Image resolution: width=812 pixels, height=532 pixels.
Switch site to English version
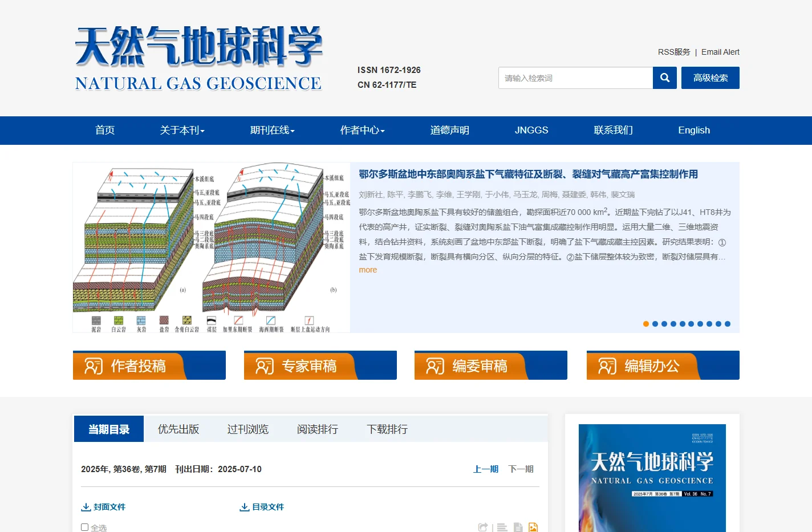(694, 131)
